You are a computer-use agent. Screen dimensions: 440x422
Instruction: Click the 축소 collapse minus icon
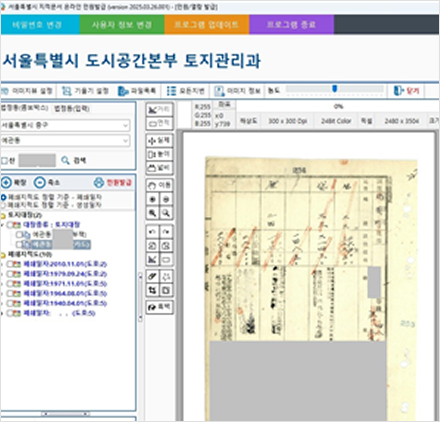40,182
